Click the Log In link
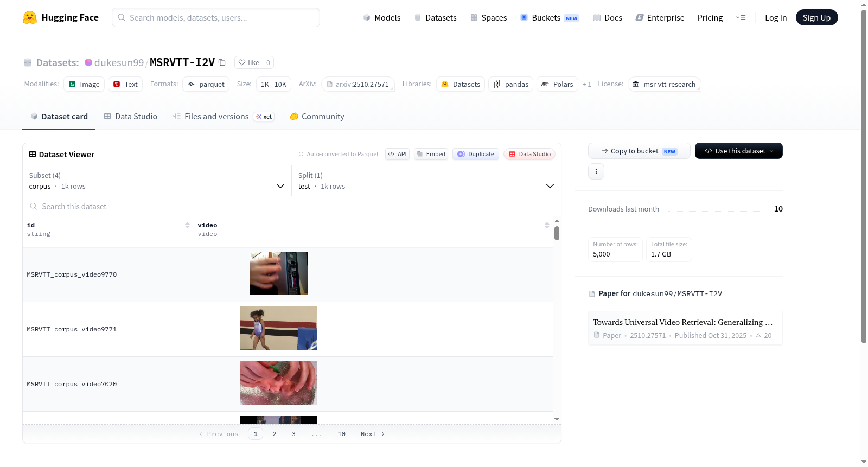Image resolution: width=868 pixels, height=467 pixels. [x=776, y=17]
